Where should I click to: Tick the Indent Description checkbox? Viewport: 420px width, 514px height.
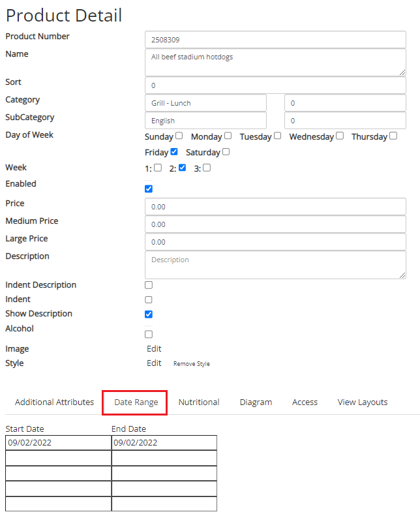(x=149, y=285)
